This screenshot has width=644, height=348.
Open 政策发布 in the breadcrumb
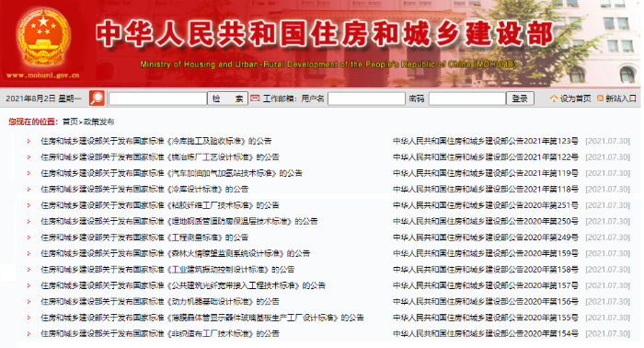tap(98, 122)
